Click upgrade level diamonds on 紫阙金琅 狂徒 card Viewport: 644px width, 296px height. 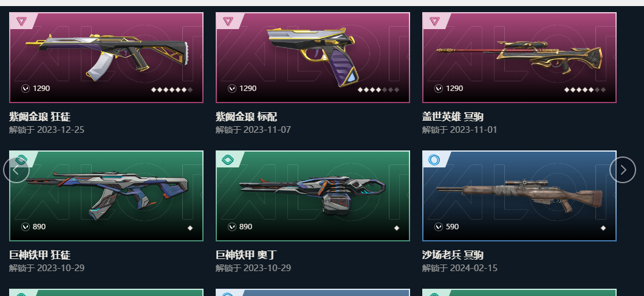[172, 90]
